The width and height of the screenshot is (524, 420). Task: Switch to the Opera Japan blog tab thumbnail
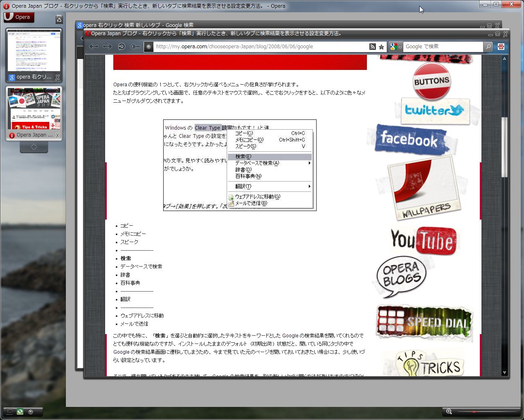pos(34,113)
